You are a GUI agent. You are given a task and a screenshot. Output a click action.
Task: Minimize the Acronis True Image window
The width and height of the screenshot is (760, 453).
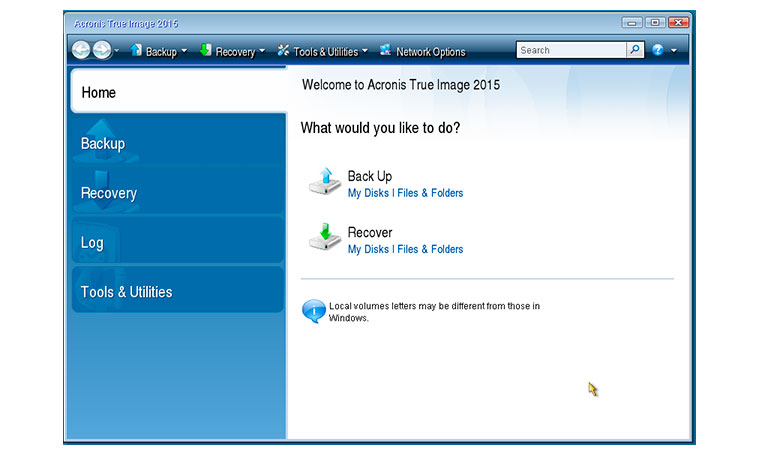tap(632, 22)
